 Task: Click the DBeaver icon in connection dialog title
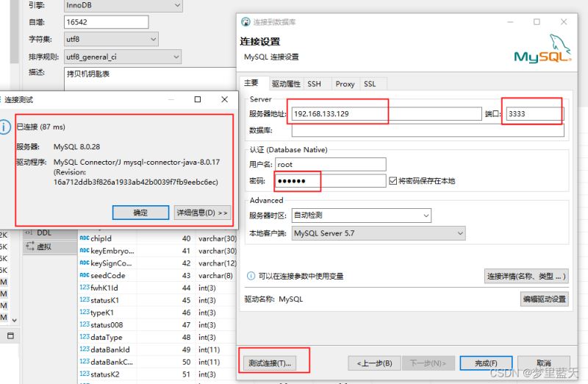(x=245, y=22)
